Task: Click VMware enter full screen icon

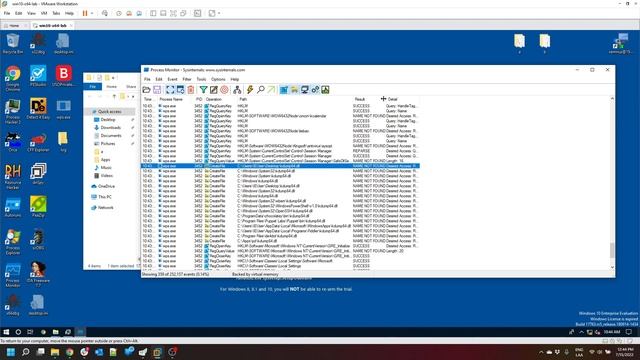Action: 173,13
